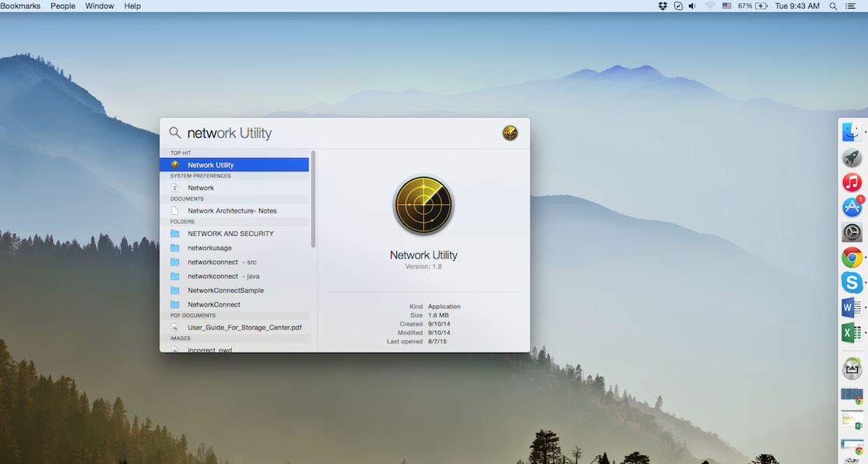Click the Spotlight magnifier in menu bar
This screenshot has width=868, height=464.
833,6
